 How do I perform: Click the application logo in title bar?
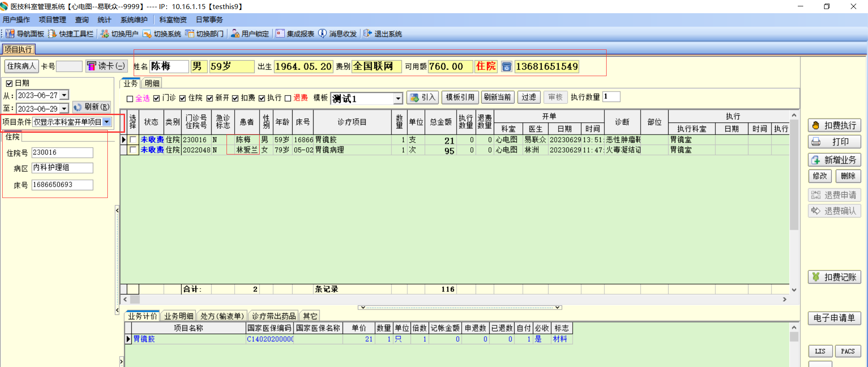(x=5, y=6)
